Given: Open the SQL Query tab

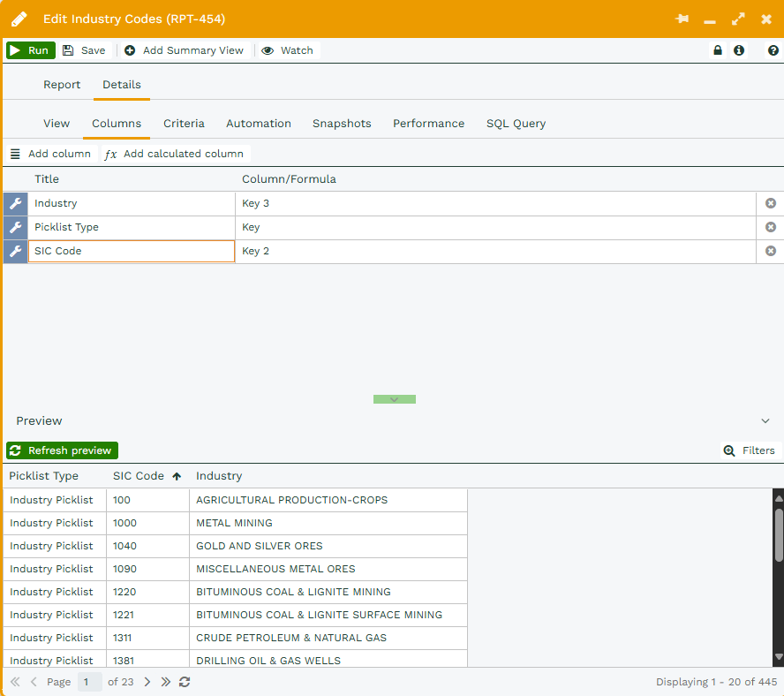Looking at the screenshot, I should coord(516,124).
